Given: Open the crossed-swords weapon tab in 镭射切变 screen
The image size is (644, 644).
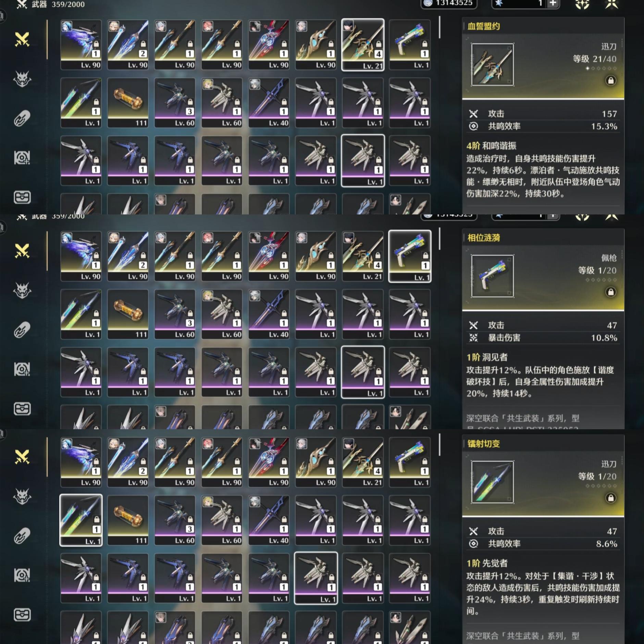Looking at the screenshot, I should [22, 457].
